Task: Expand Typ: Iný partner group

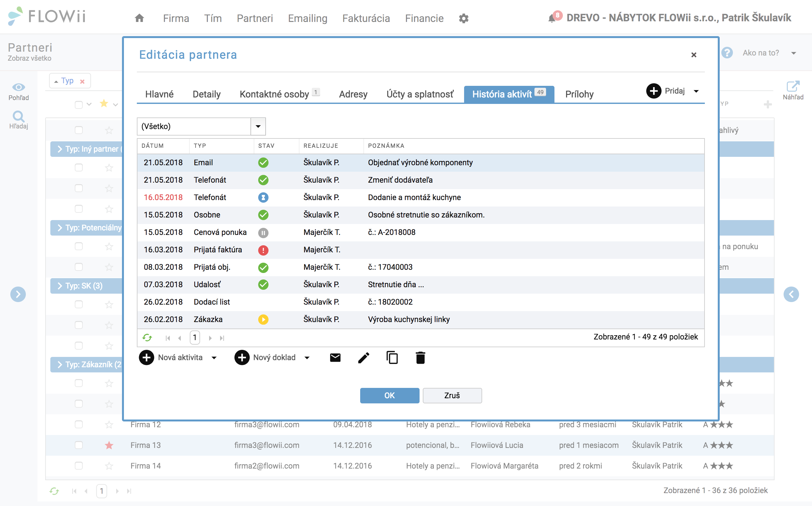Action: (60, 149)
